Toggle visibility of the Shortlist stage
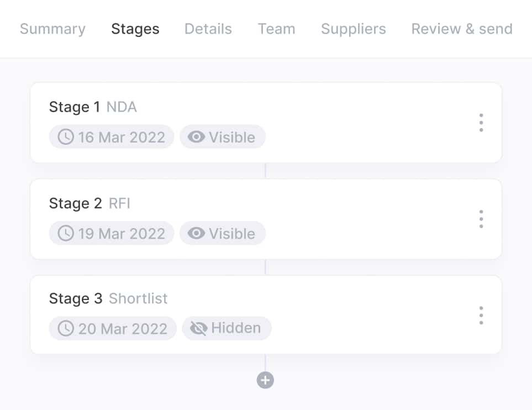The image size is (532, 410). pos(227,328)
